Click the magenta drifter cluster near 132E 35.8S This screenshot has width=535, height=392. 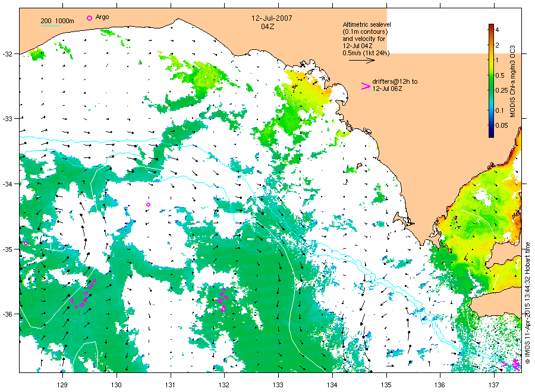(222, 299)
